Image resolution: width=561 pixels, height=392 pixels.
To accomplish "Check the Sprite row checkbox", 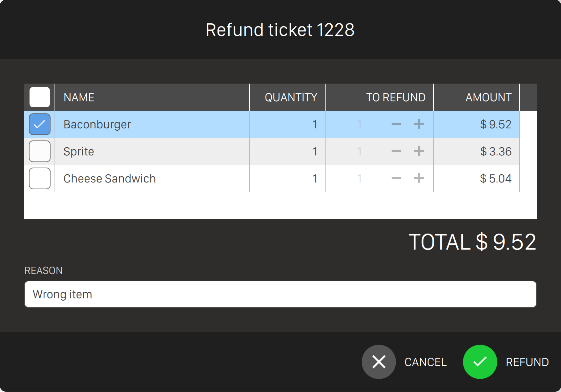I will 40,151.
